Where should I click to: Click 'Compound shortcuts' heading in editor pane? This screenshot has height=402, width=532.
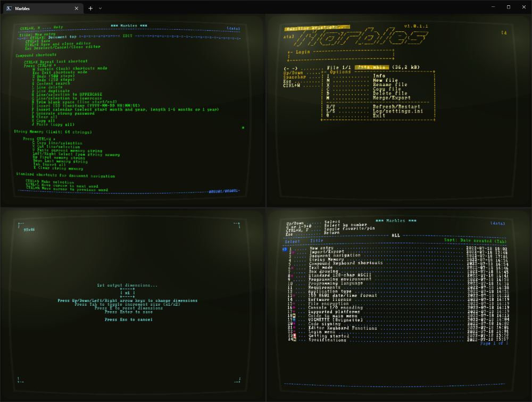[36, 55]
